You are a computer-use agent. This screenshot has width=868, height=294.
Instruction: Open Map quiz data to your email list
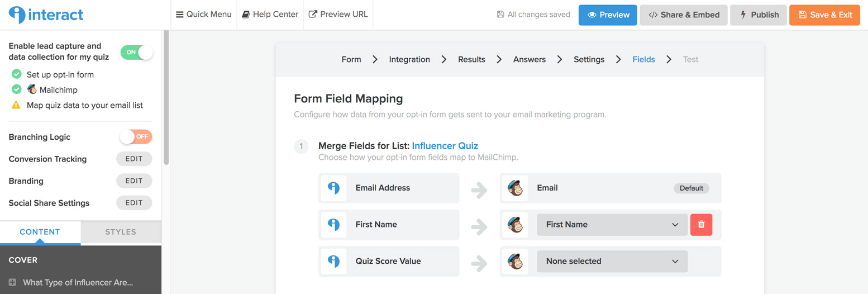point(85,105)
